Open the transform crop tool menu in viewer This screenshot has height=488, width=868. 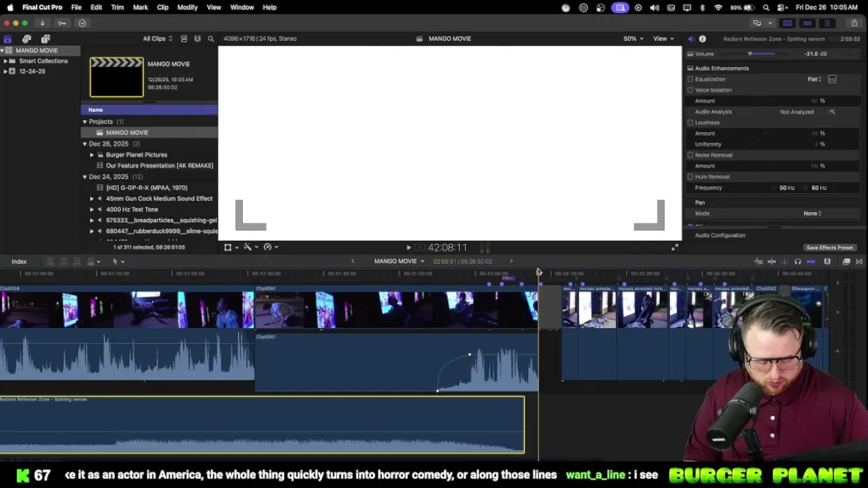click(x=231, y=247)
